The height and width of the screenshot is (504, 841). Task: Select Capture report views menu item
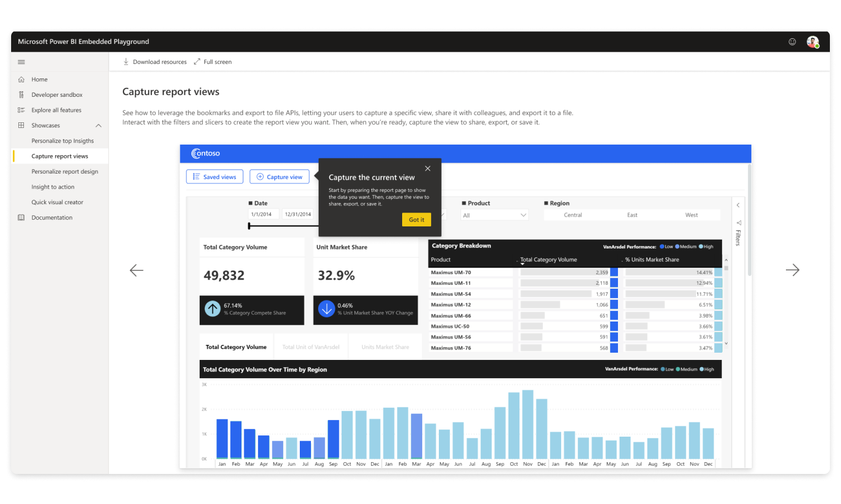click(60, 156)
